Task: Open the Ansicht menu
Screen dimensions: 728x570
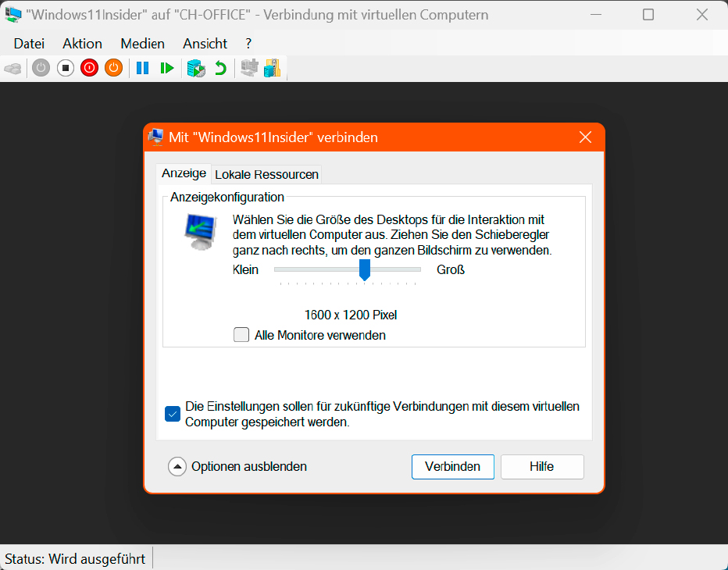Action: (205, 44)
